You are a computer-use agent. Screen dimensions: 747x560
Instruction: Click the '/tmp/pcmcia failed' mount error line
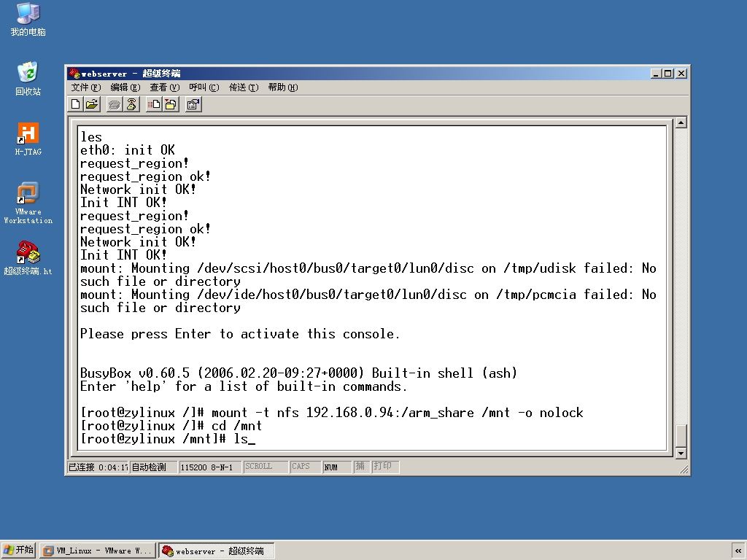(x=368, y=301)
